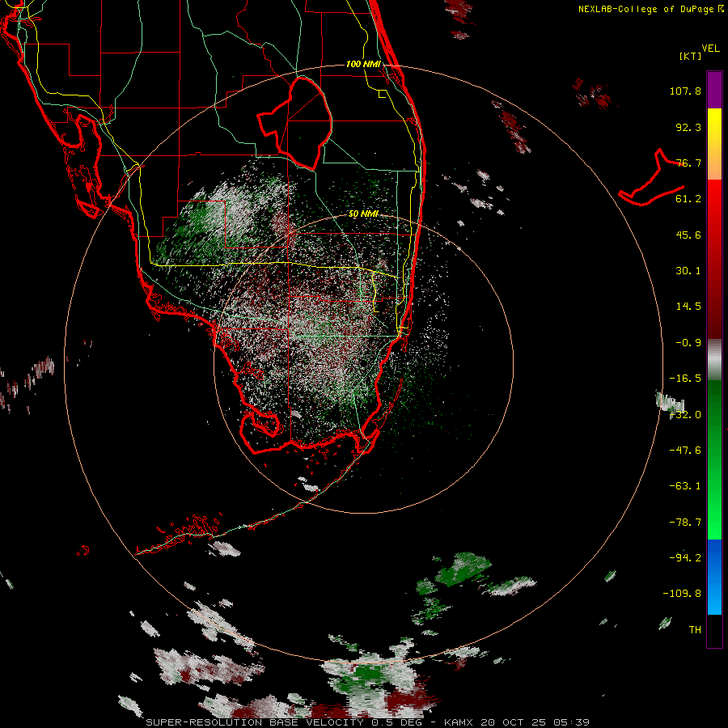728x728 pixels.
Task: Click the 100 NMI range ring label
Action: pyautogui.click(x=363, y=64)
